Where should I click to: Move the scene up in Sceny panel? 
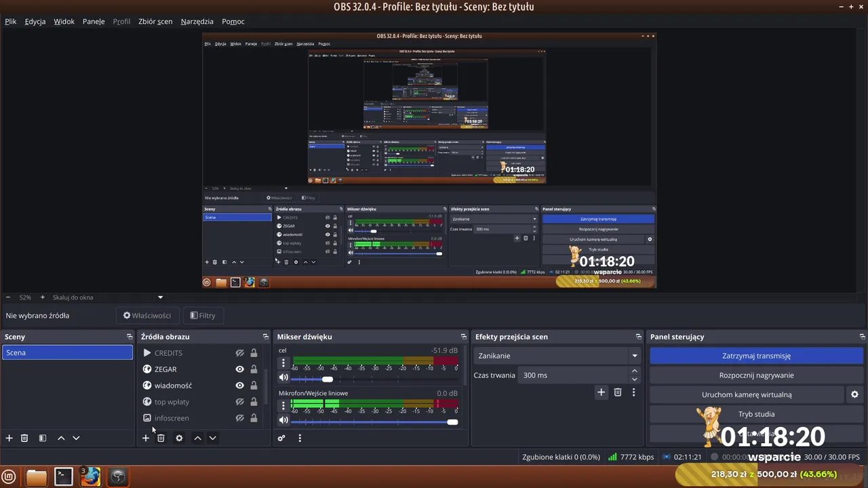pos(61,439)
